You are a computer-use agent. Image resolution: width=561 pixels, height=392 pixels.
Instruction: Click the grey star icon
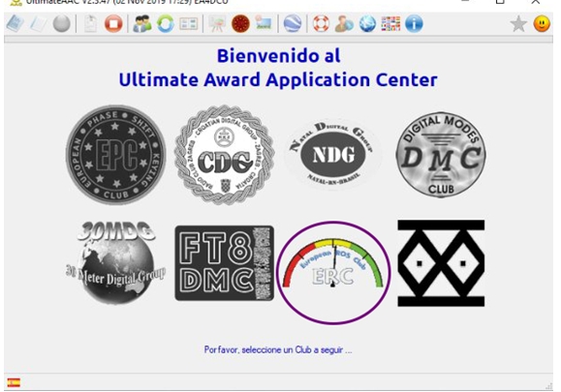(x=518, y=24)
